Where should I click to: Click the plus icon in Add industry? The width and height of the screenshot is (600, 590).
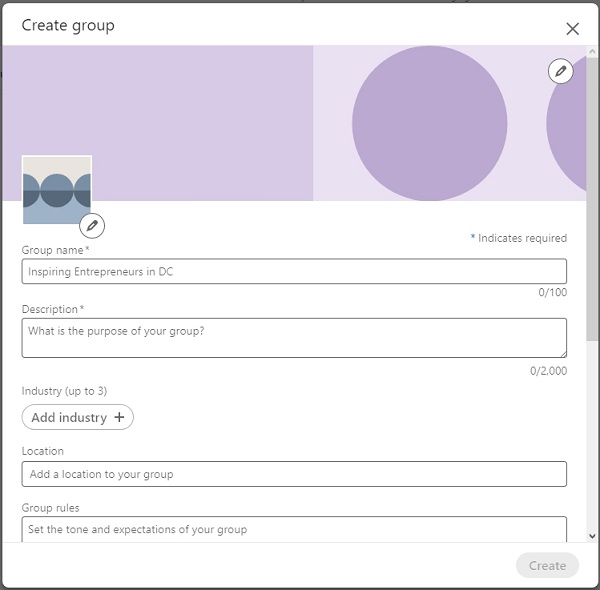click(x=119, y=417)
